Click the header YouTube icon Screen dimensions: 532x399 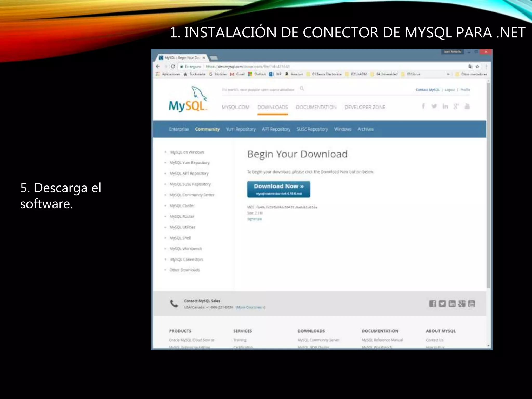pyautogui.click(x=467, y=106)
